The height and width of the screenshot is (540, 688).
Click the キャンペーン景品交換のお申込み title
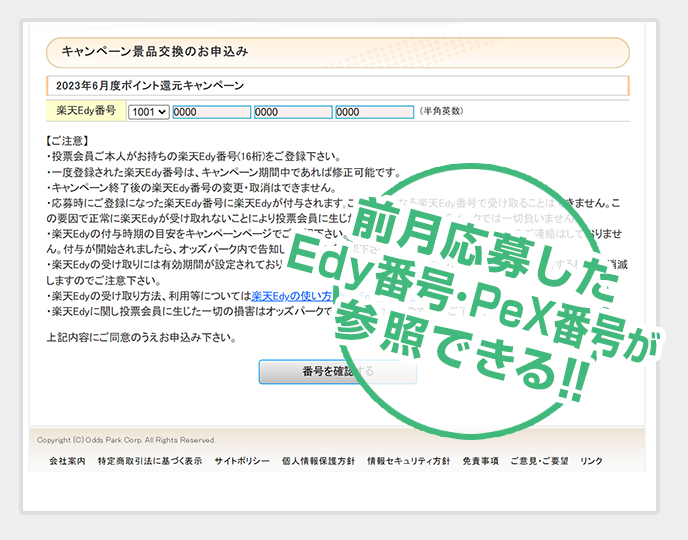[x=155, y=52]
